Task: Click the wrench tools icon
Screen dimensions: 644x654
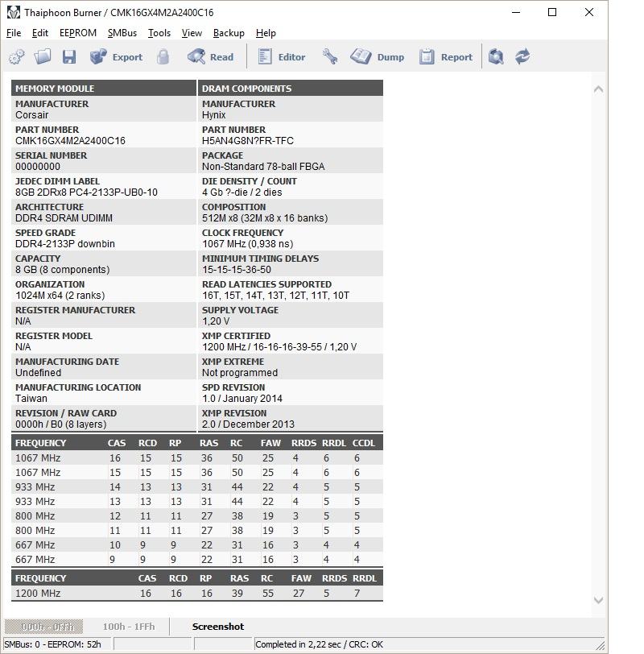Action: (330, 56)
